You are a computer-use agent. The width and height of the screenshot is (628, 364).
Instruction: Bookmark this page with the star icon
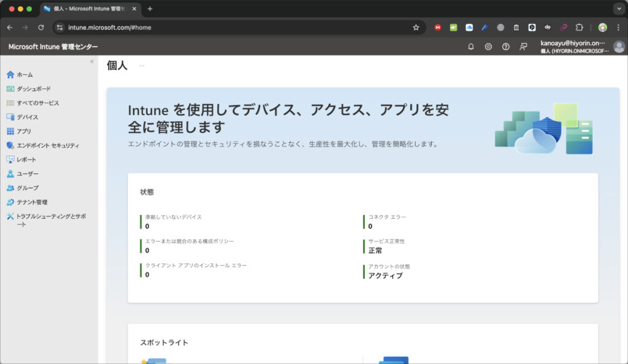click(x=416, y=27)
